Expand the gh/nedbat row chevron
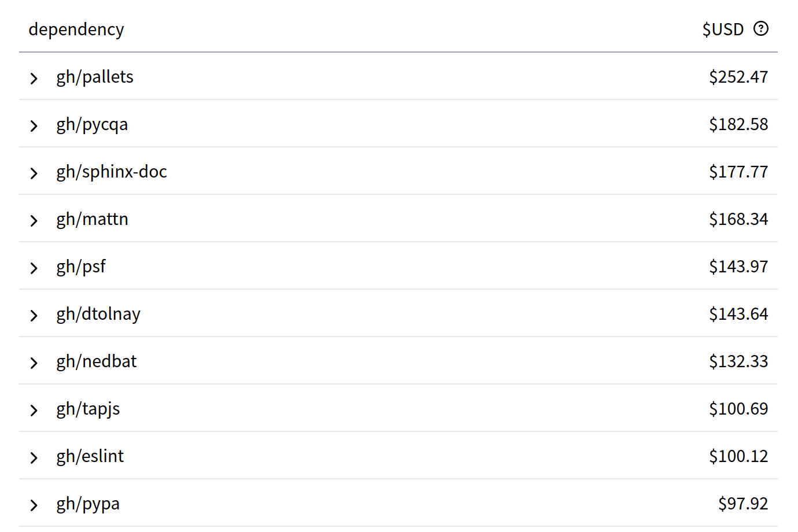This screenshot has height=532, width=798. (34, 363)
